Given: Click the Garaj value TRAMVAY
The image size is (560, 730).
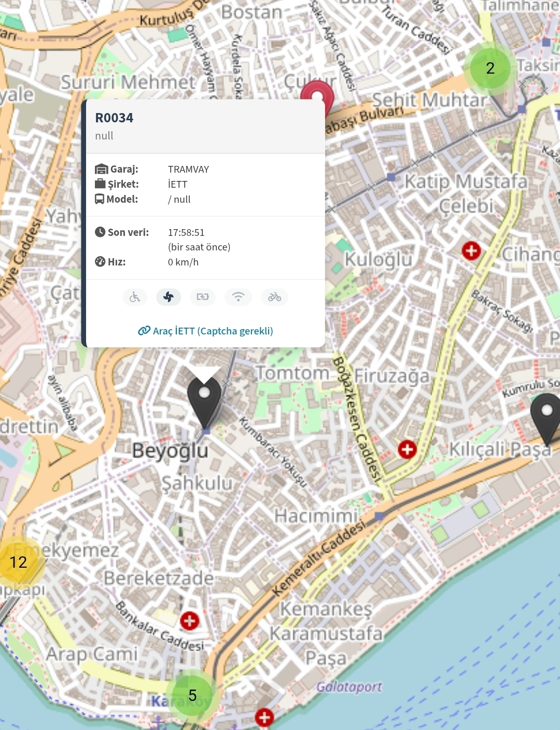Looking at the screenshot, I should coord(188,169).
